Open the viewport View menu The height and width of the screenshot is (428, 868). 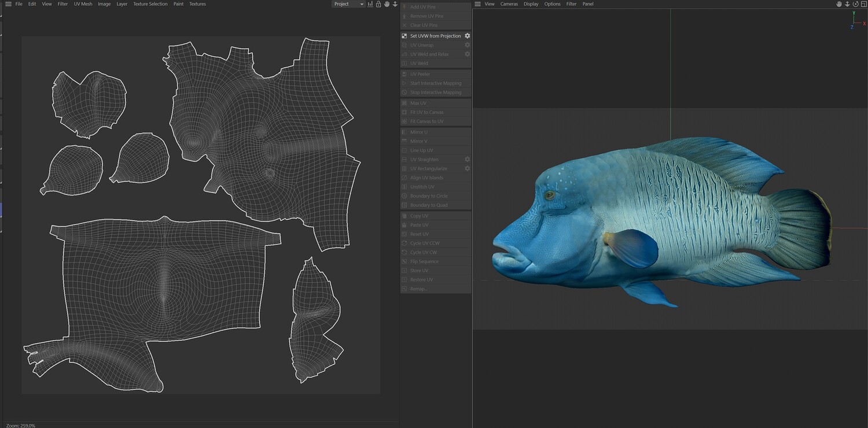490,4
